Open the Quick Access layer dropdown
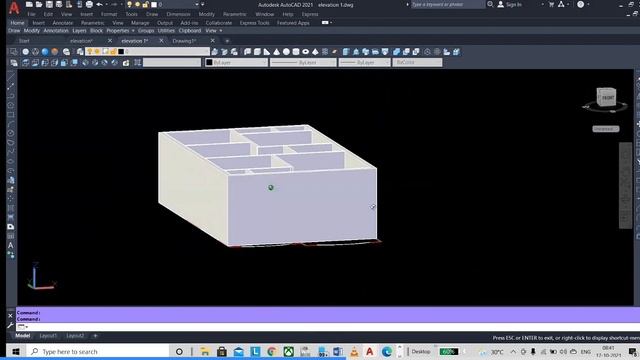The height and width of the screenshot is (360, 640). (197, 4)
